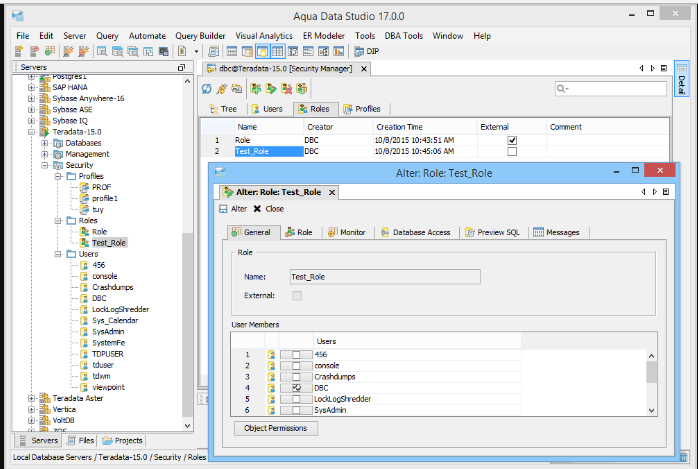Uncheck the DBC user member checkbox
Viewport: 698px width, 469px height.
(x=296, y=387)
